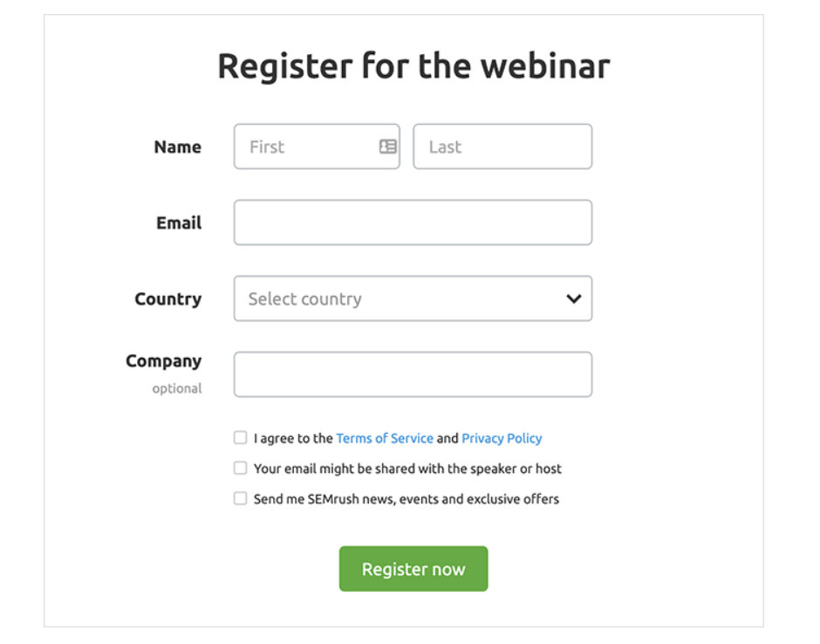820x644 pixels.
Task: Click the Register for the webinar heading
Action: 413,66
